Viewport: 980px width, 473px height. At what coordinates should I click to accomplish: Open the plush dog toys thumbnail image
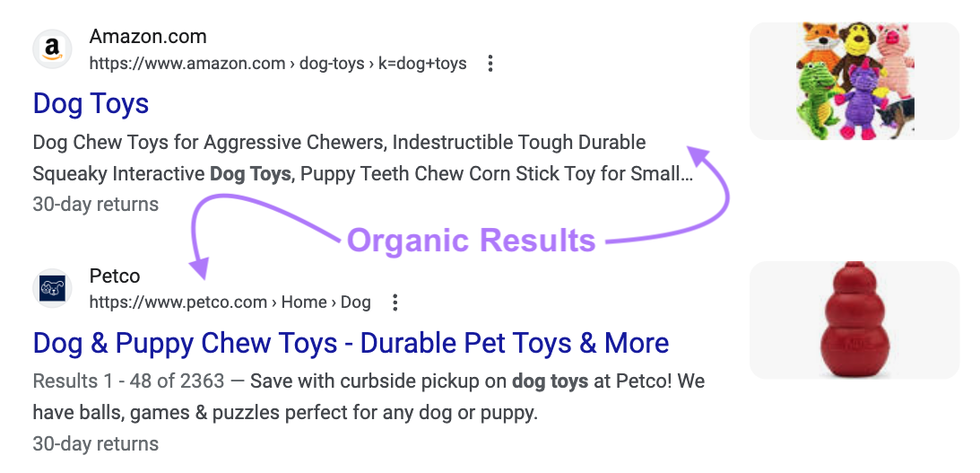(x=854, y=81)
